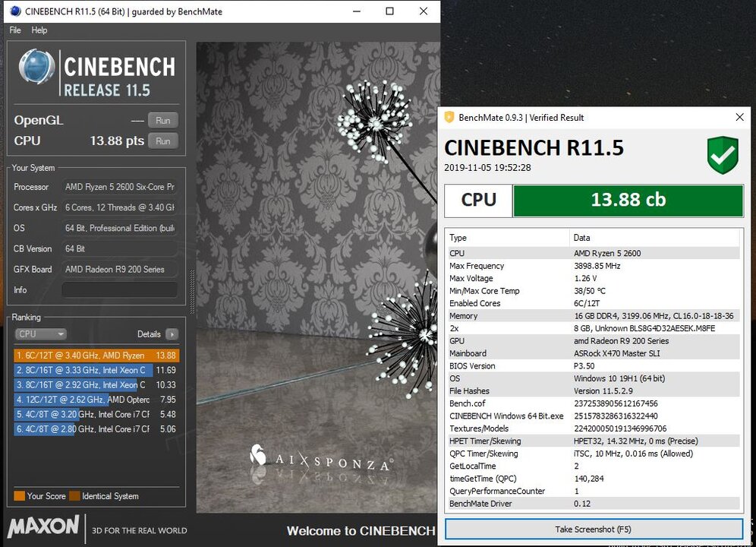Click the Data column header
Image resolution: width=756 pixels, height=547 pixels.
pos(655,238)
